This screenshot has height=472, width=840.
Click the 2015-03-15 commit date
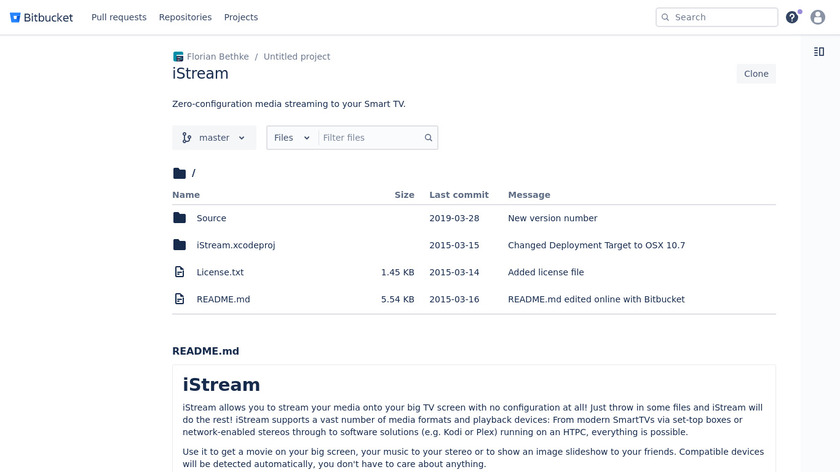(454, 245)
